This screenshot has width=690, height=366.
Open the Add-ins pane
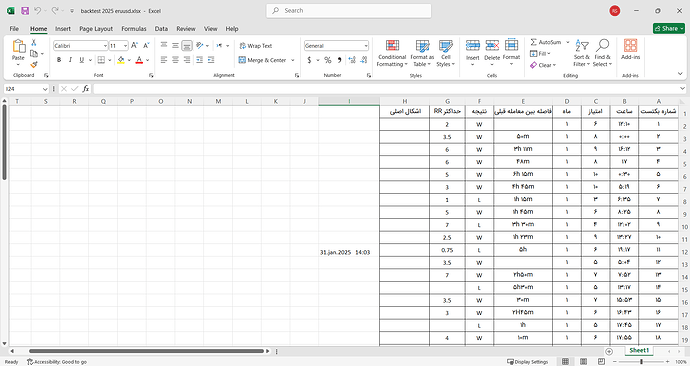pos(630,50)
